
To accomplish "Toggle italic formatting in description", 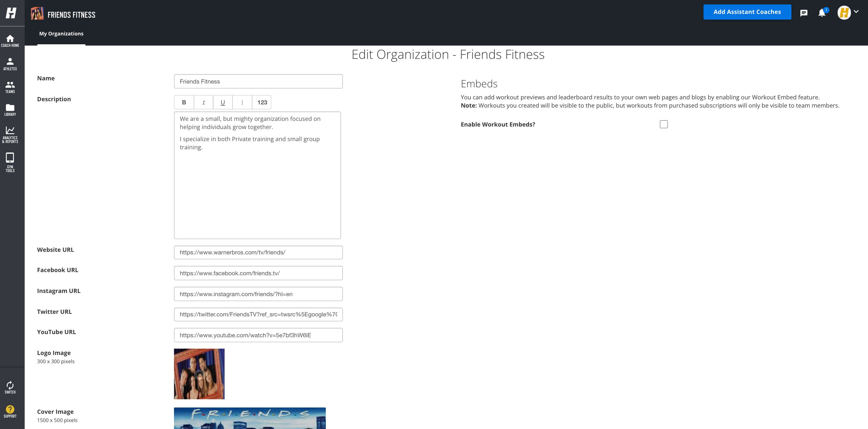I will 203,103.
